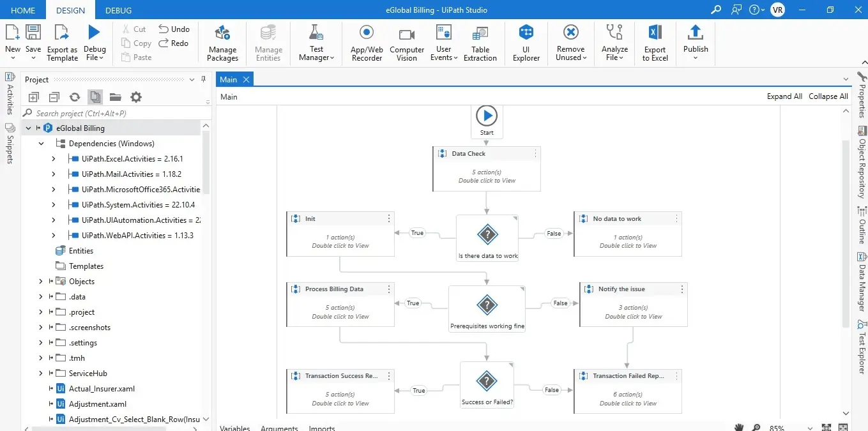The image size is (868, 431).
Task: Toggle Show All Files in Project panel
Action: pyautogui.click(x=95, y=97)
